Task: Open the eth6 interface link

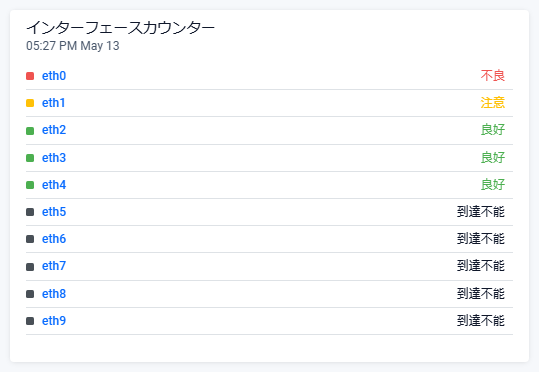Action: pyautogui.click(x=54, y=239)
